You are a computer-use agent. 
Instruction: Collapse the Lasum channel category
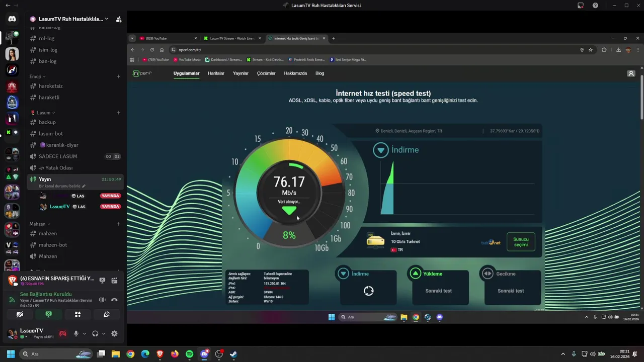pyautogui.click(x=43, y=113)
